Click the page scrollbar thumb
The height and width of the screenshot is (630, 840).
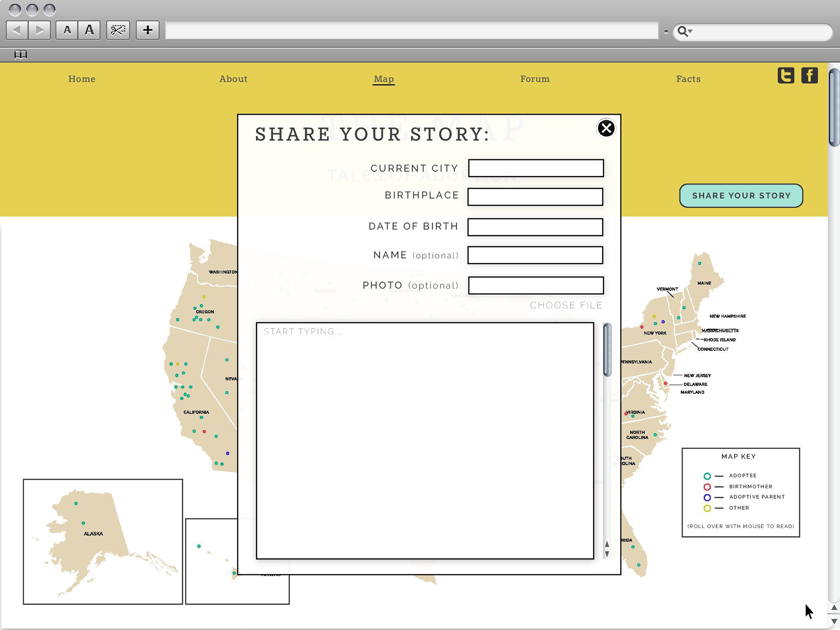coord(834,108)
